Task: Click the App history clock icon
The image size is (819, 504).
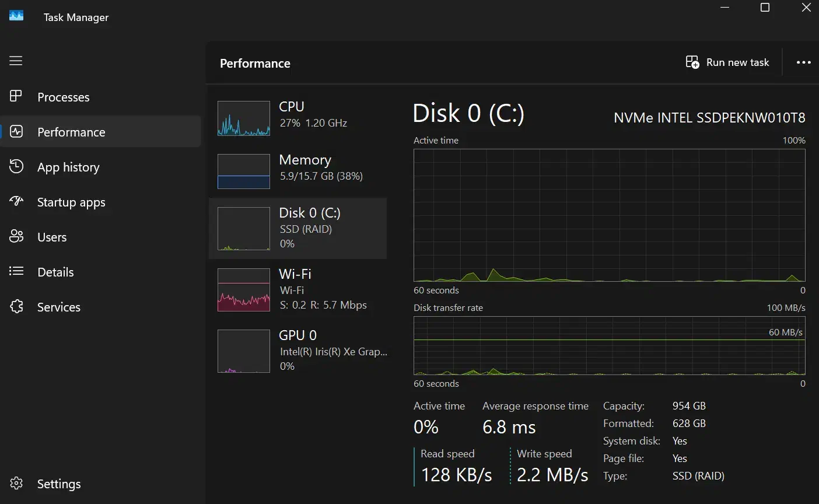Action: click(16, 167)
